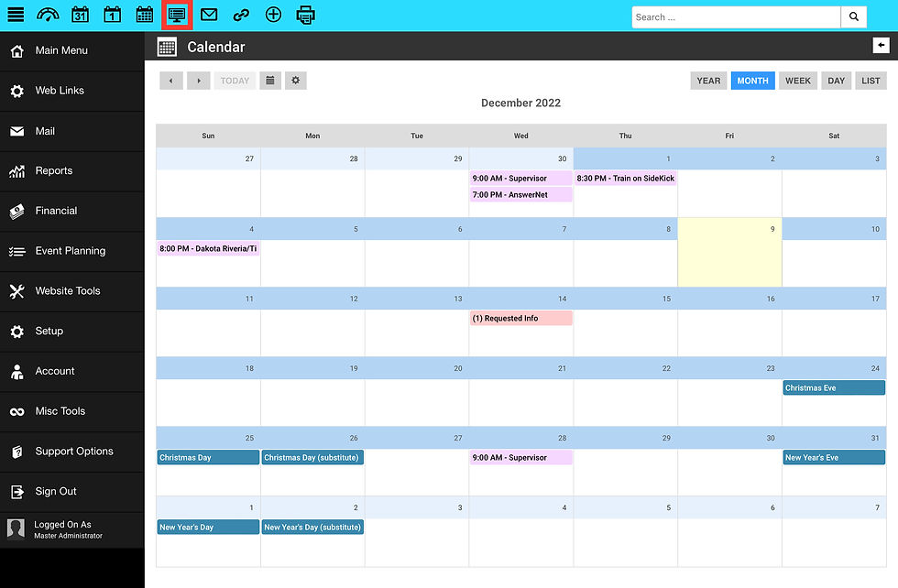Click the back arrow at the Calendar header's right end
The width and height of the screenshot is (898, 588).
pyautogui.click(x=881, y=45)
